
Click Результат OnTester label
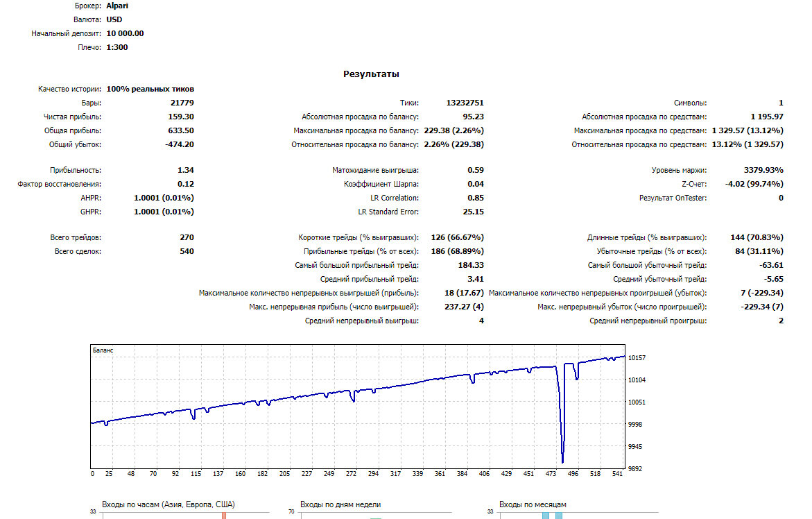(673, 198)
